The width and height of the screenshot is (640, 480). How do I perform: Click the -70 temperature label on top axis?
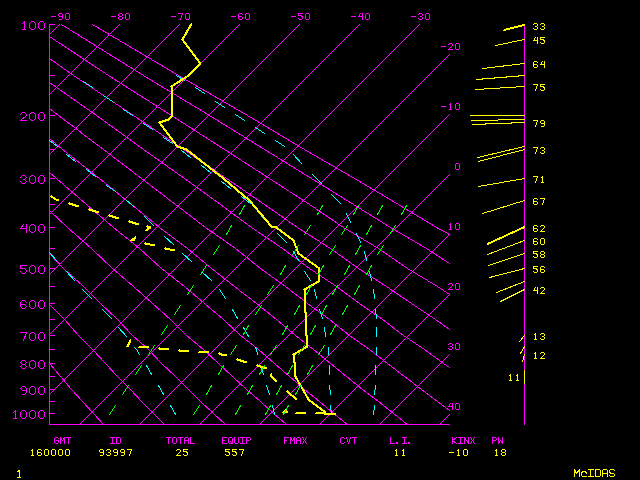(180, 16)
